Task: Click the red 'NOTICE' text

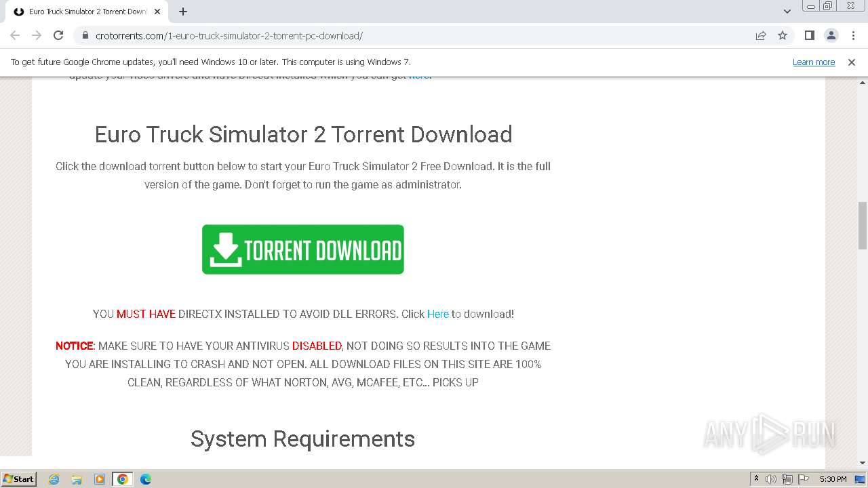Action: [x=74, y=346]
